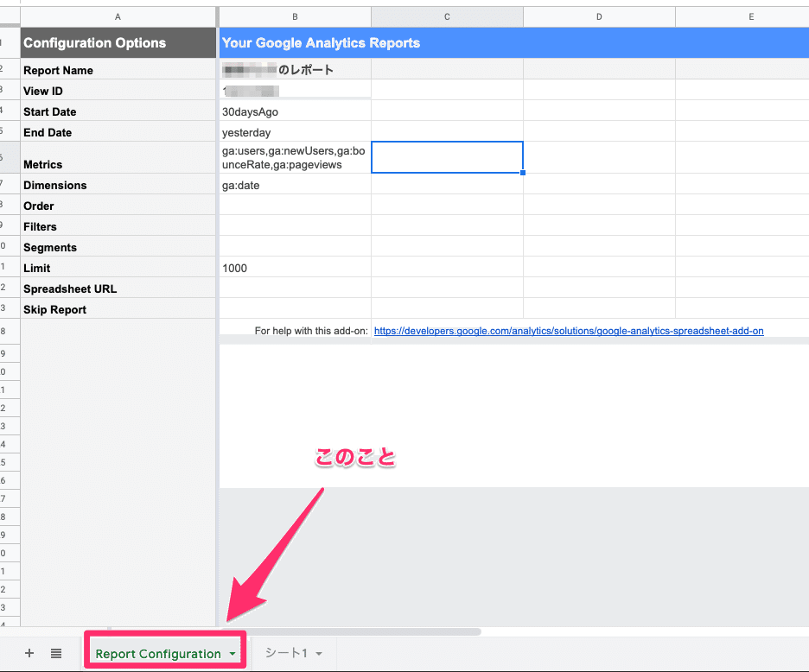Select the For help with this add-on text
The height and width of the screenshot is (672, 809).
coord(311,331)
